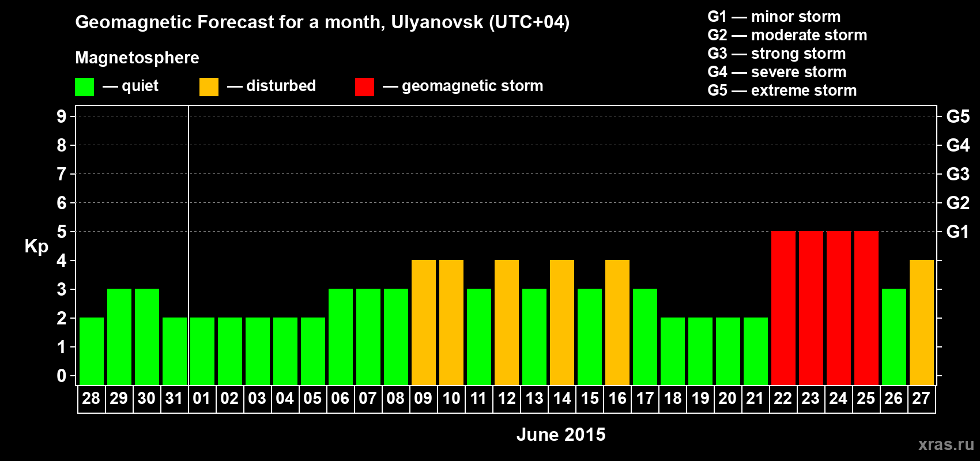Viewport: 980px width, 461px height.
Task: Click the date cell labeled 19
Action: [x=700, y=399]
